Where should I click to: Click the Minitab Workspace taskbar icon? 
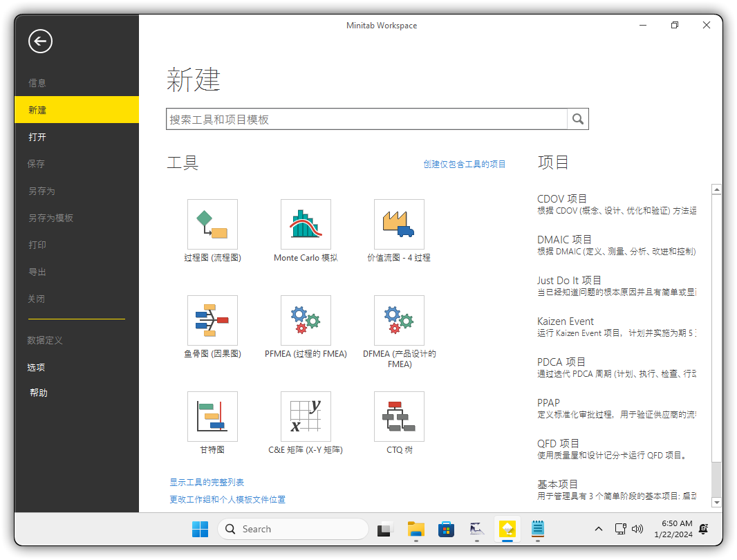click(x=507, y=529)
